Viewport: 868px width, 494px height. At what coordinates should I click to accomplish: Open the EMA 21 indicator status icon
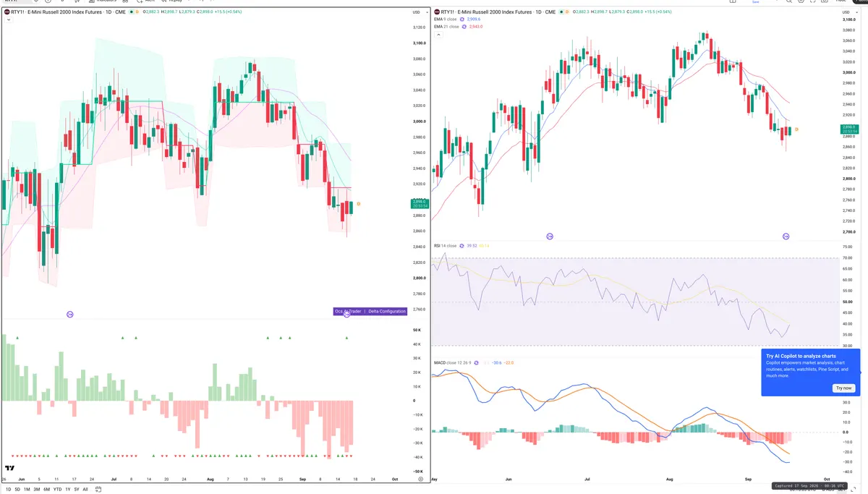pyautogui.click(x=464, y=27)
